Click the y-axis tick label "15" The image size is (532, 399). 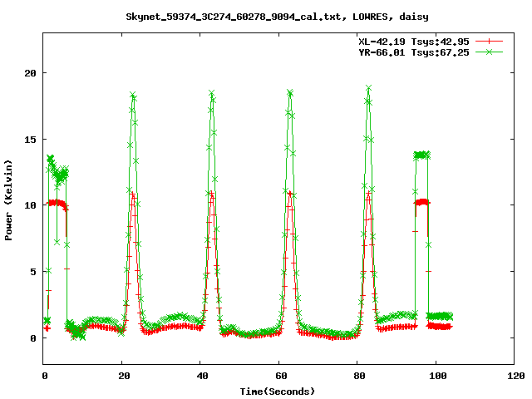coord(30,140)
